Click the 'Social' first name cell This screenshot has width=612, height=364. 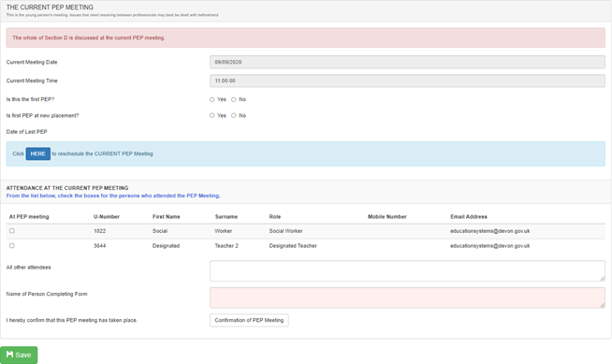(x=160, y=231)
